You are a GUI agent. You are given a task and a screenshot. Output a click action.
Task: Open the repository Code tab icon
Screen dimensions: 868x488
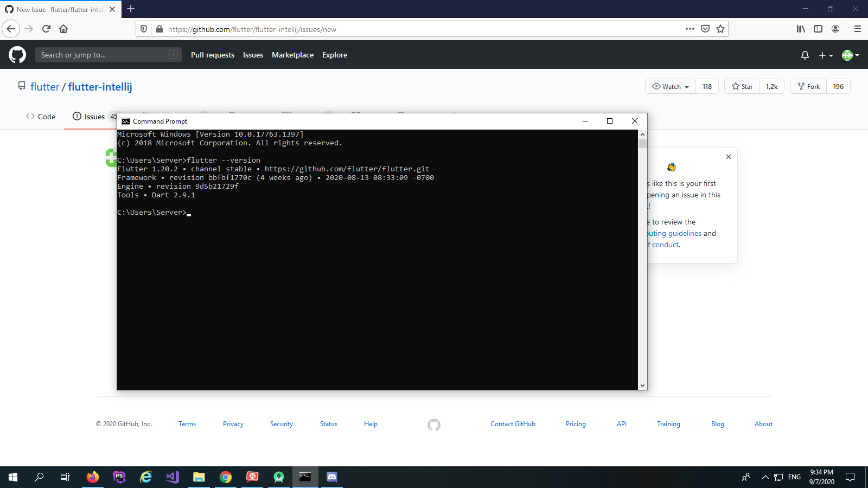pos(31,116)
